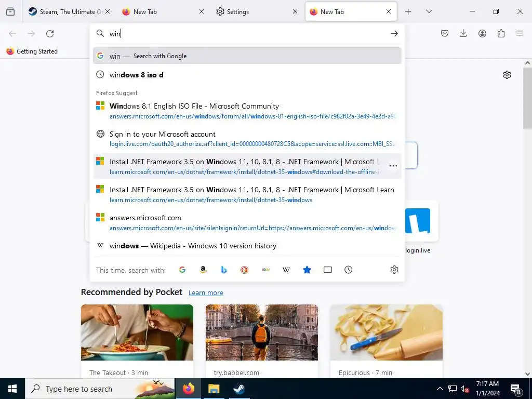Open try.babbel.com canal article thumbnail
The image size is (532, 399).
coord(262,332)
